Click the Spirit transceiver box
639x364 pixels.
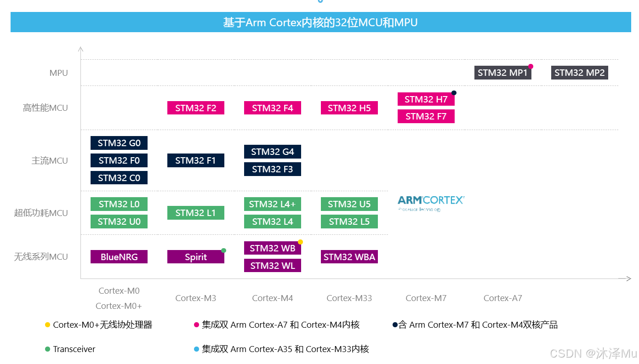(196, 257)
